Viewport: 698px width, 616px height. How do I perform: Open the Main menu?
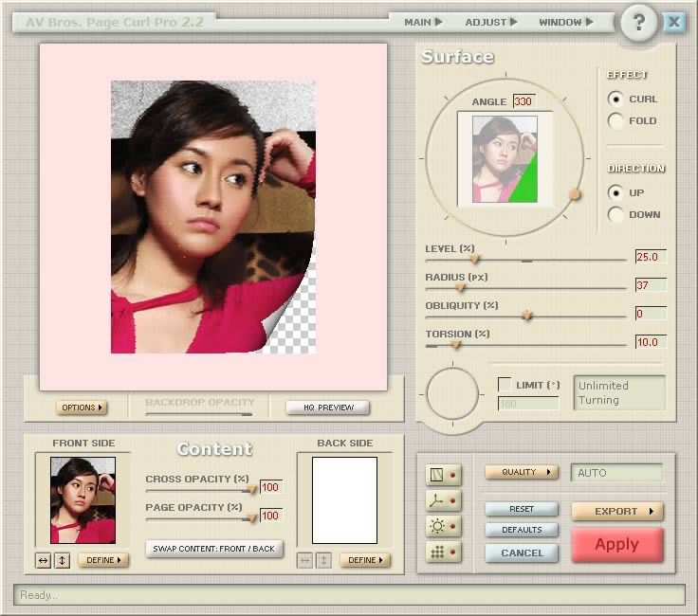coord(423,22)
